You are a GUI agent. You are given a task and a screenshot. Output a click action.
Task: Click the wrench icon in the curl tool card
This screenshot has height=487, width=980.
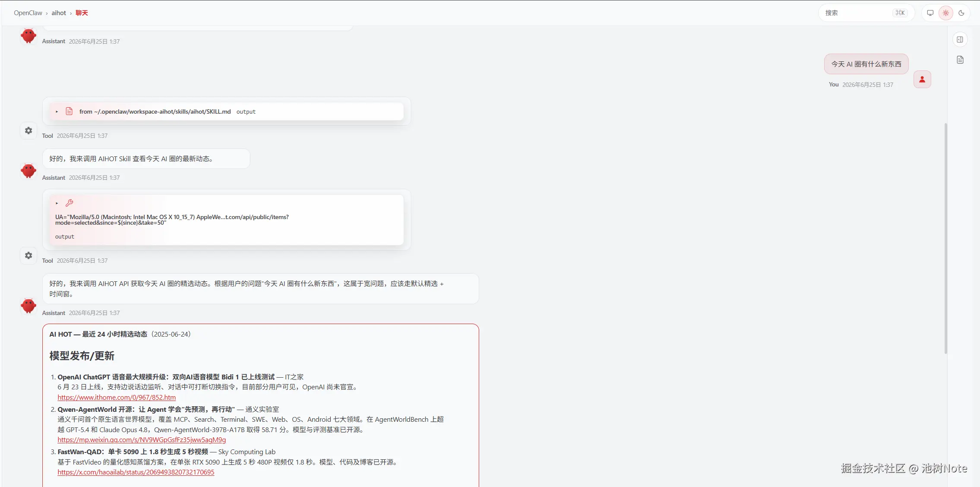69,203
